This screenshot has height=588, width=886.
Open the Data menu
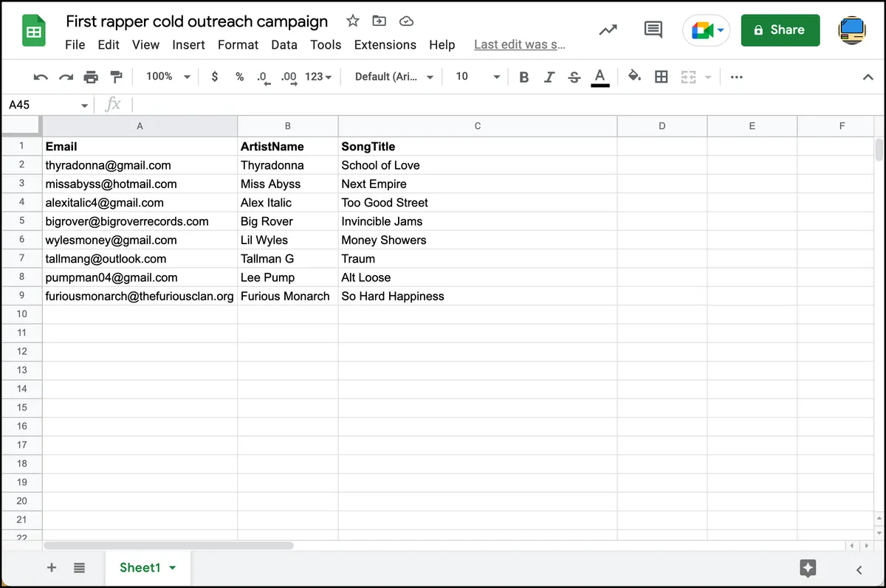pyautogui.click(x=284, y=45)
